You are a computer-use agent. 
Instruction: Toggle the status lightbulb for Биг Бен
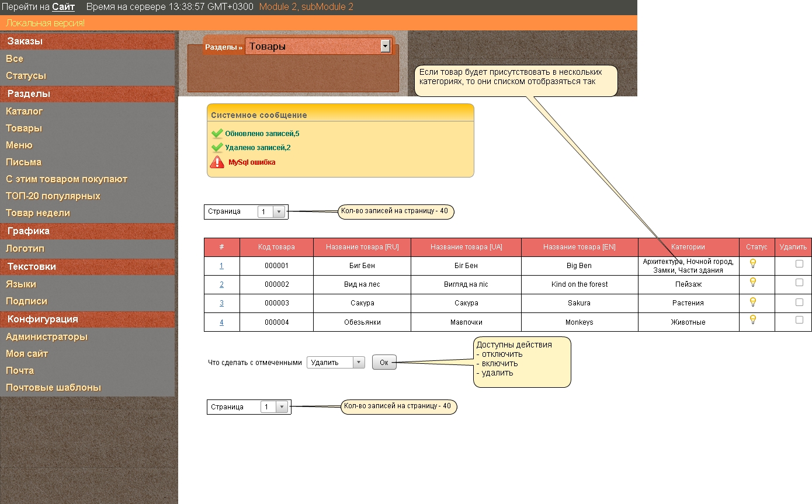click(x=753, y=263)
